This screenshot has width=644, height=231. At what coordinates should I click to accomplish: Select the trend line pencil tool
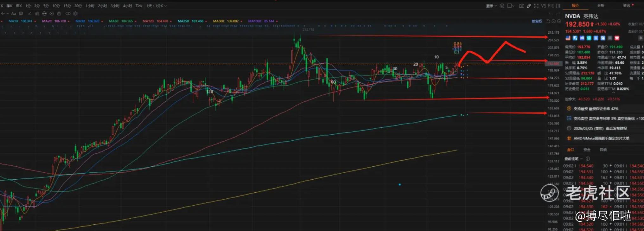pos(30,14)
